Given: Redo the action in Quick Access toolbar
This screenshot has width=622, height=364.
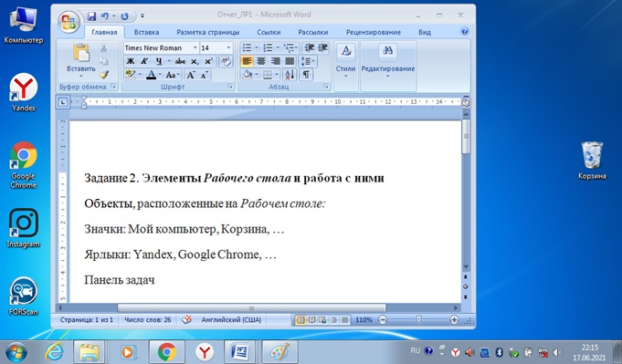Looking at the screenshot, I should coord(124,16).
